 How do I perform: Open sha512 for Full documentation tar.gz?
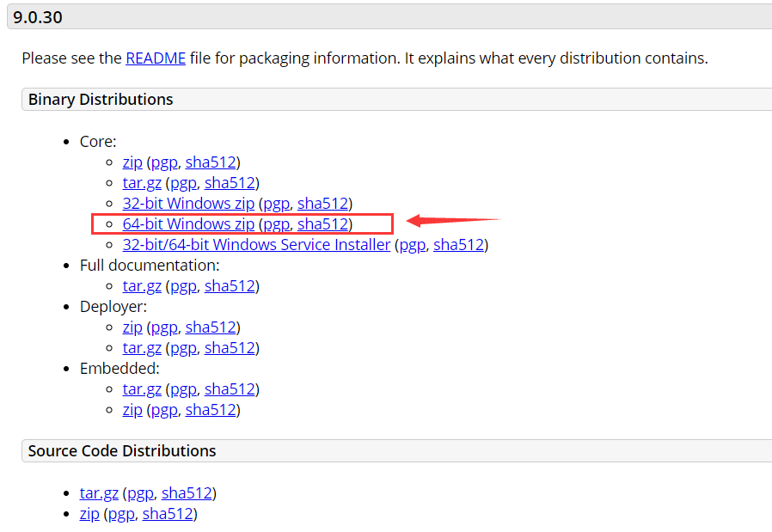pos(230,286)
